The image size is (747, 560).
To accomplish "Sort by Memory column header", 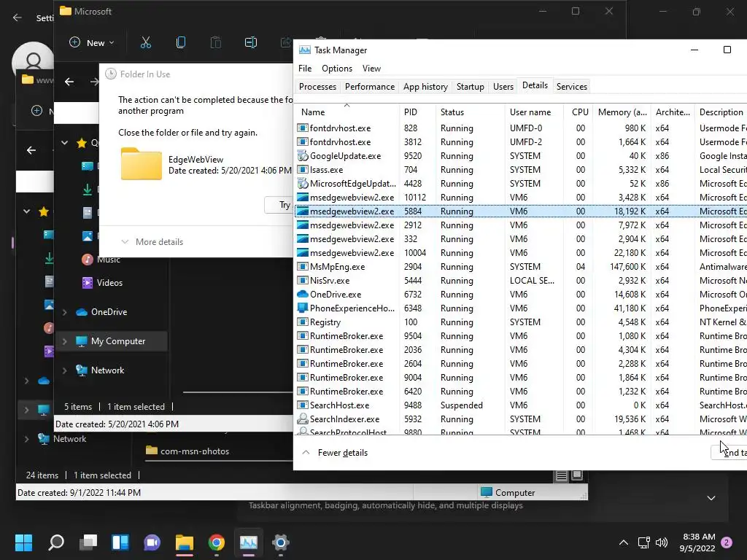I will (622, 112).
